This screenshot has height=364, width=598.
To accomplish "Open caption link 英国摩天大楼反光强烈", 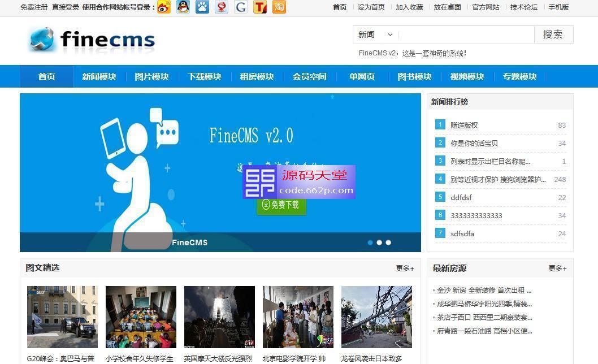I will (218, 359).
